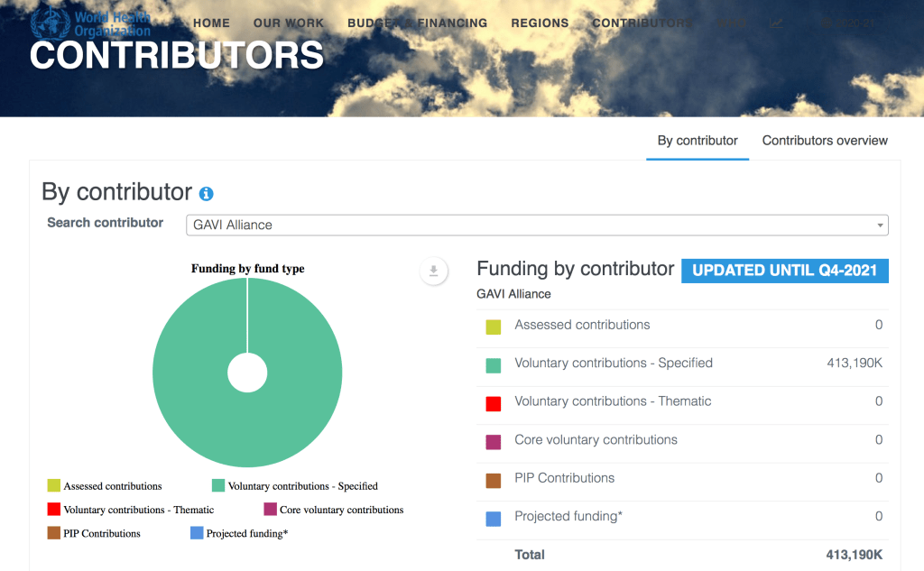This screenshot has width=924, height=571.
Task: Go to the Regions page in navigation
Action: (x=540, y=23)
